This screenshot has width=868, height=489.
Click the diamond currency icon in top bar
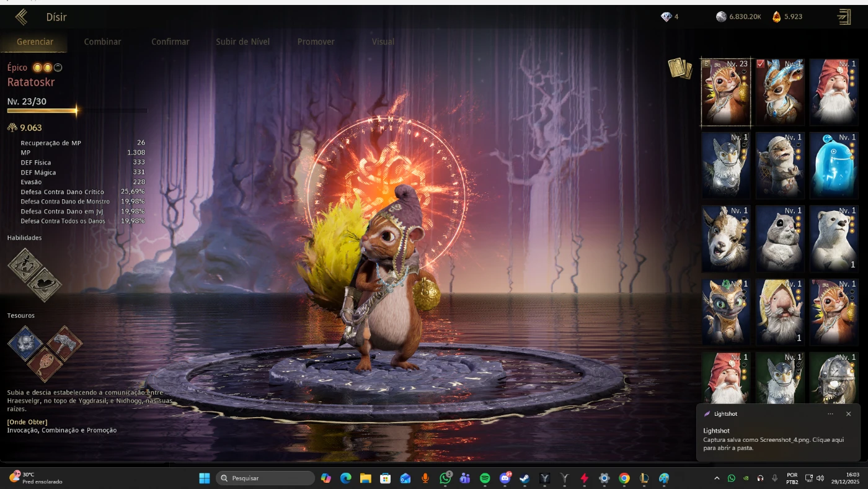click(x=666, y=17)
